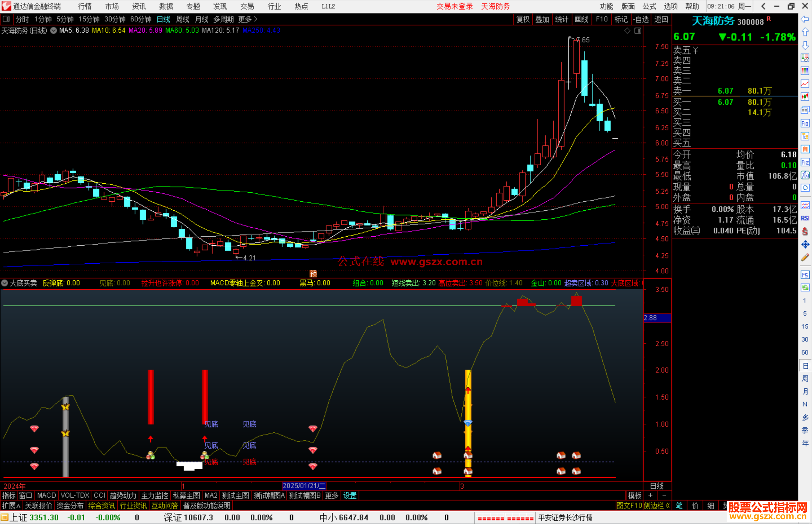Image resolution: width=812 pixels, height=524 pixels.
Task: Open 更多 indicators in bottom tab bar
Action: coord(332,495)
